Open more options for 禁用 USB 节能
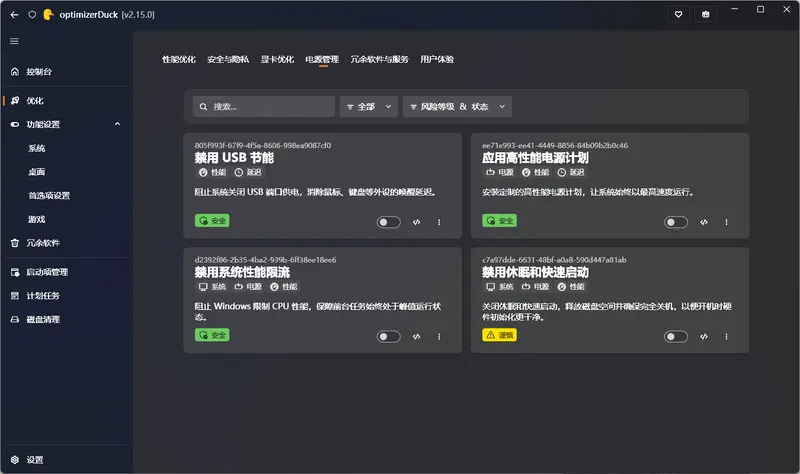 439,222
